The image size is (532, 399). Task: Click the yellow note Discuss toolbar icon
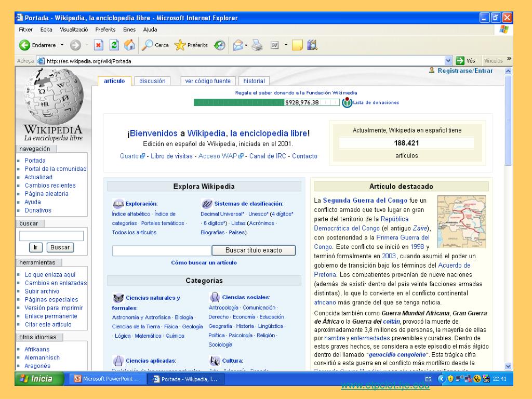click(x=297, y=45)
